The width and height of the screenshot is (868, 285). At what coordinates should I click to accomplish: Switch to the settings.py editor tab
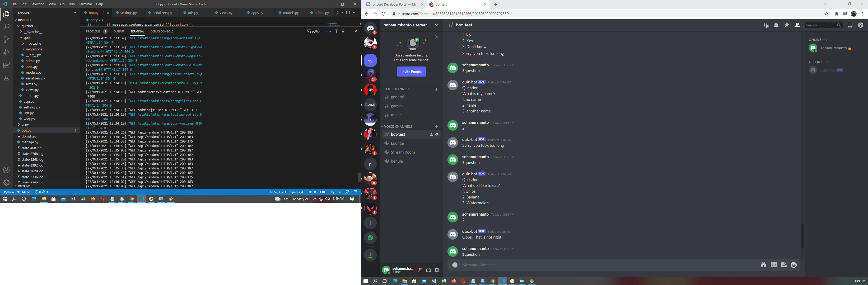click(x=128, y=12)
